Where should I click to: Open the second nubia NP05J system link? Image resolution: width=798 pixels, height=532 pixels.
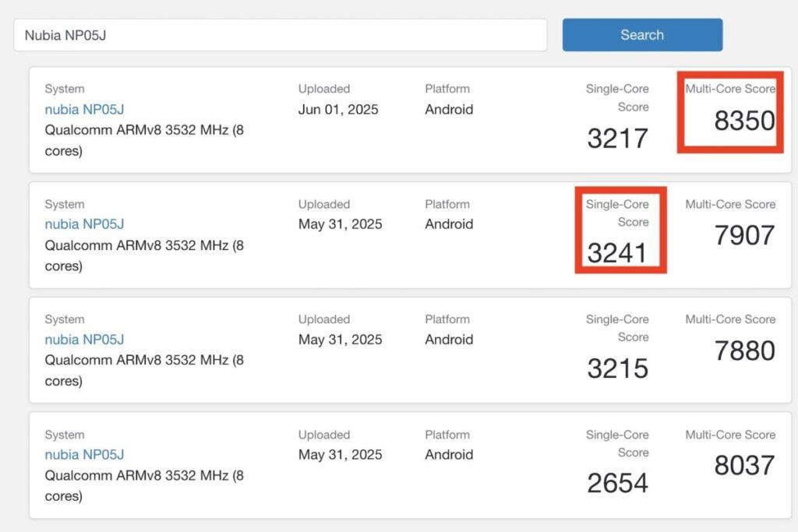(84, 224)
